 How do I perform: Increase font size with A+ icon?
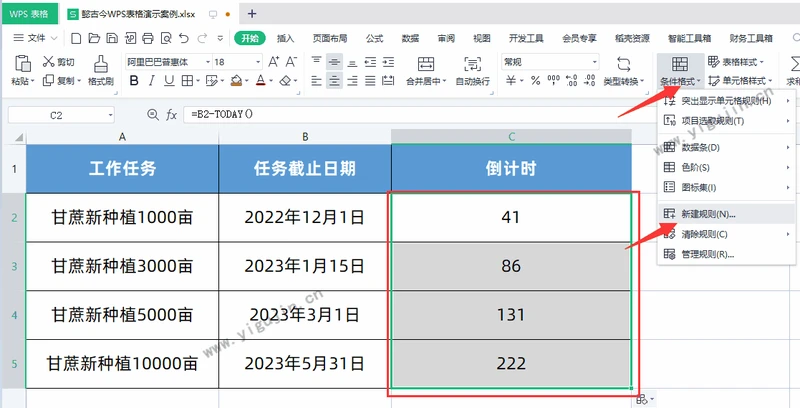point(274,62)
